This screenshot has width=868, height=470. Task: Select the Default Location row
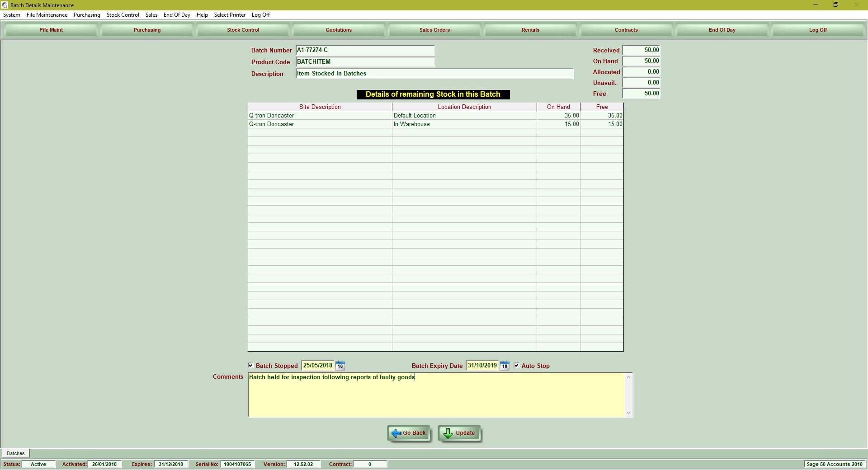click(x=435, y=116)
